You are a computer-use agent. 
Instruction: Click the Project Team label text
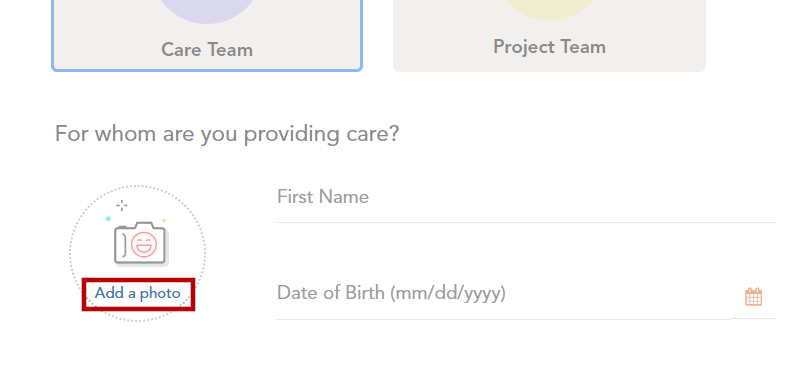(549, 47)
